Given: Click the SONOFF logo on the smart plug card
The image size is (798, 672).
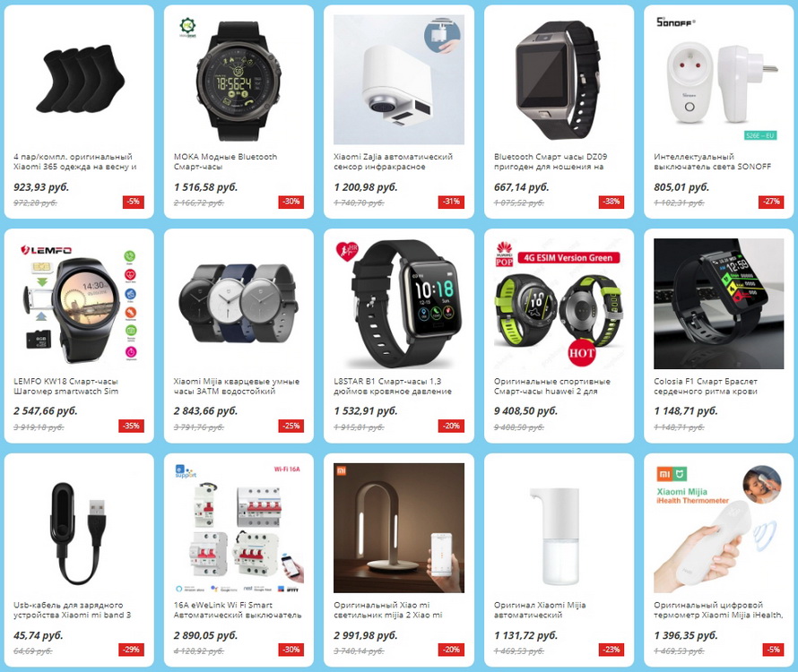Looking at the screenshot, I should coord(675,22).
